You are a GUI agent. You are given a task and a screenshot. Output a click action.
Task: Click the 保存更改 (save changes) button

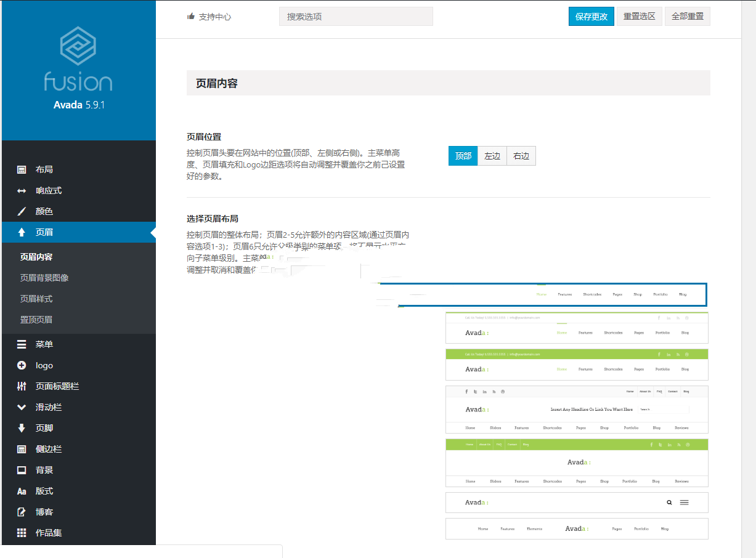[x=591, y=17]
